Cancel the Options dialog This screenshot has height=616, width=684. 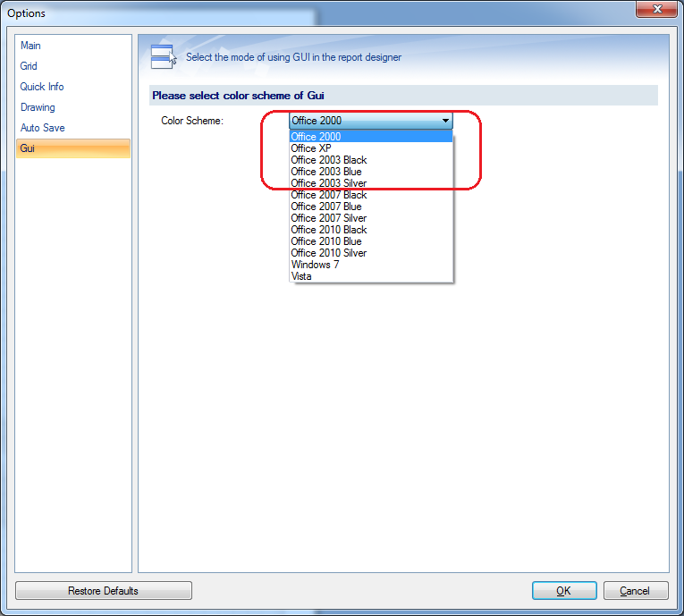click(x=636, y=591)
